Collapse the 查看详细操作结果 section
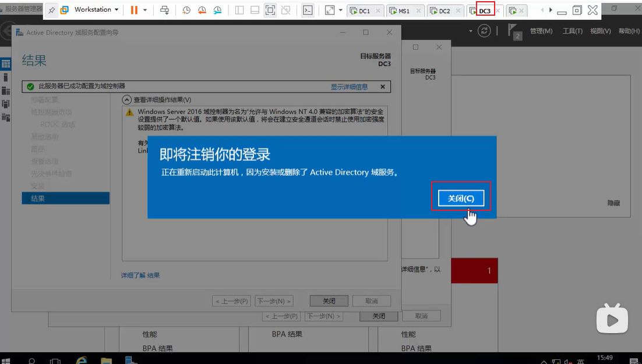 [127, 100]
